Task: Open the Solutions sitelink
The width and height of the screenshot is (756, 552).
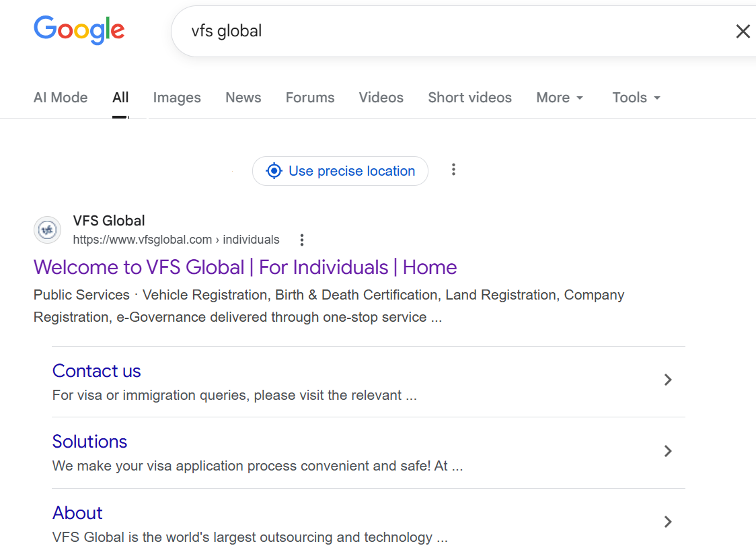Action: point(89,442)
